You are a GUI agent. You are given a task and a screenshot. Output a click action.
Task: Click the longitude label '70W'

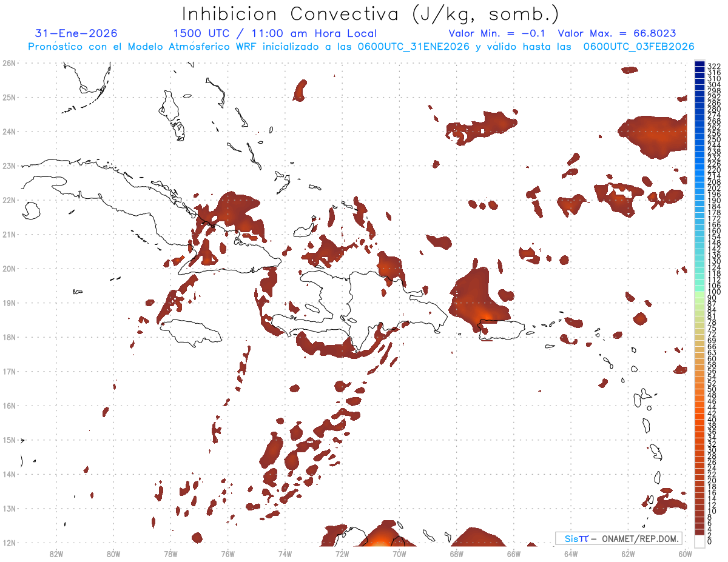pos(399,554)
